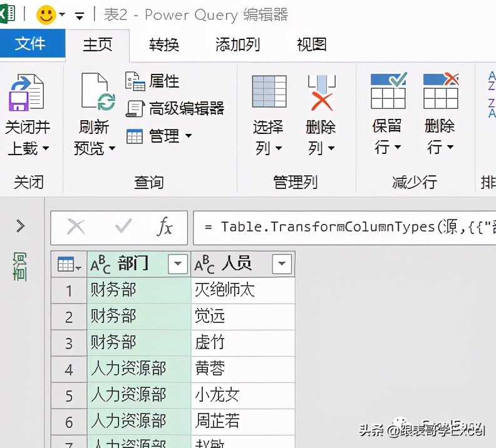Viewport: 496px width, 448px height.
Task: Click the 高级编辑器 scroll icon
Action: (x=135, y=108)
